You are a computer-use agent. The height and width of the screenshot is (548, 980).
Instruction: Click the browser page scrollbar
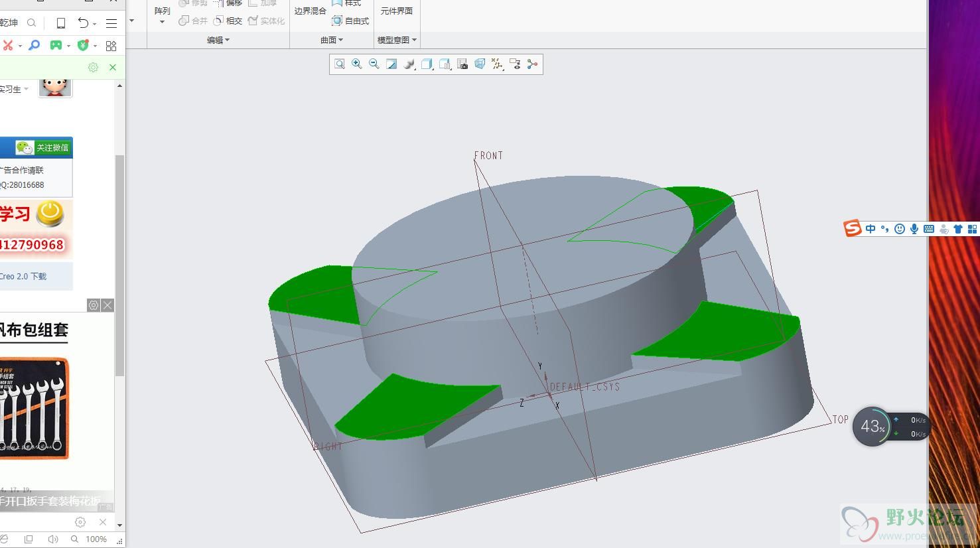click(x=120, y=265)
